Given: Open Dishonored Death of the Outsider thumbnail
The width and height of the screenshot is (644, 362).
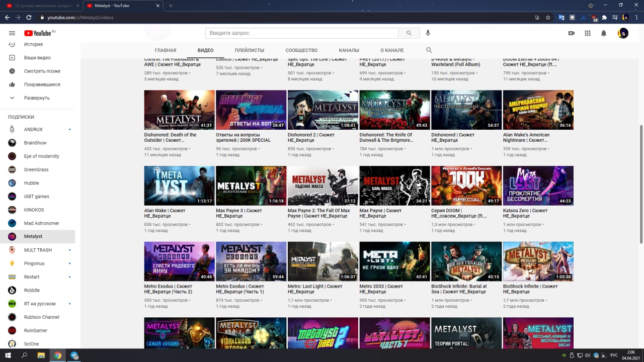Looking at the screenshot, I should pos(180,110).
